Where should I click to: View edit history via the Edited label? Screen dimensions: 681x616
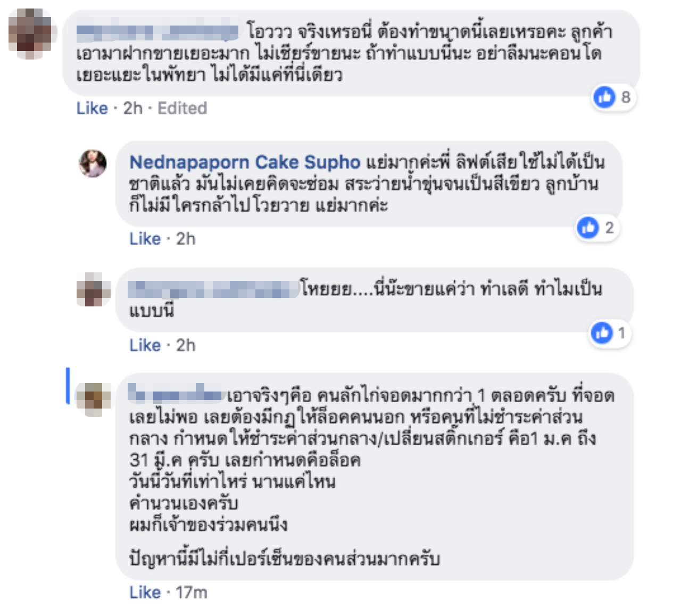coord(182,108)
